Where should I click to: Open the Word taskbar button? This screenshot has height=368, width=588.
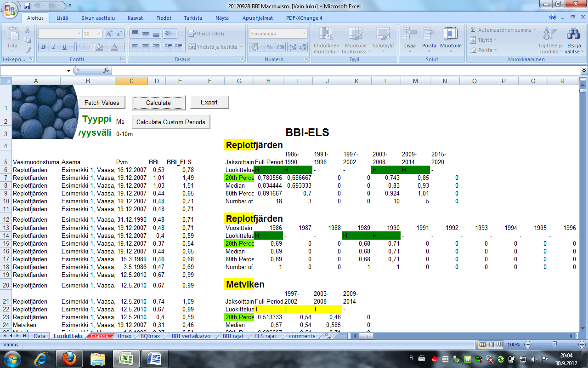pyautogui.click(x=154, y=358)
